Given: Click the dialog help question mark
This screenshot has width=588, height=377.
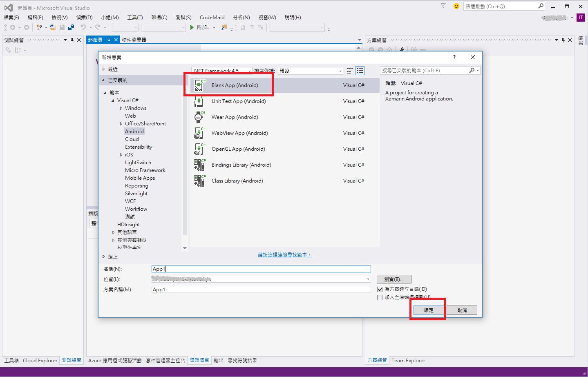Looking at the screenshot, I should click(x=454, y=57).
